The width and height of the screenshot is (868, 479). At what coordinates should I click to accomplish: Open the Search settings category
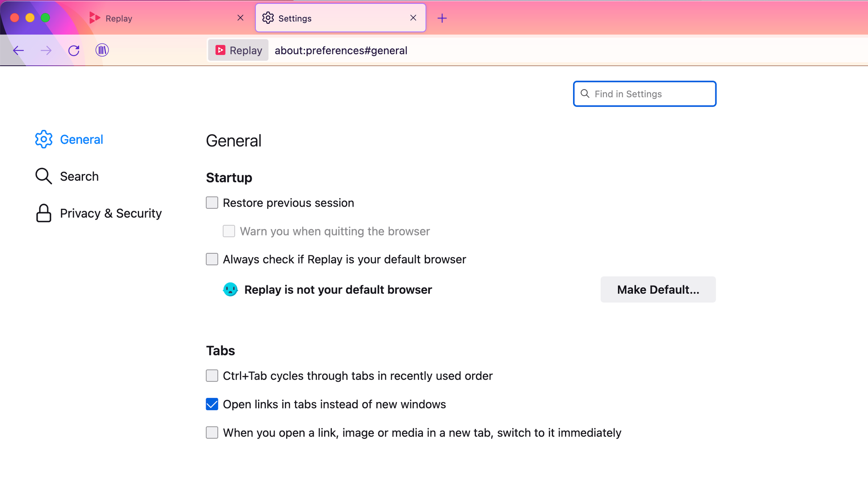[x=67, y=176]
